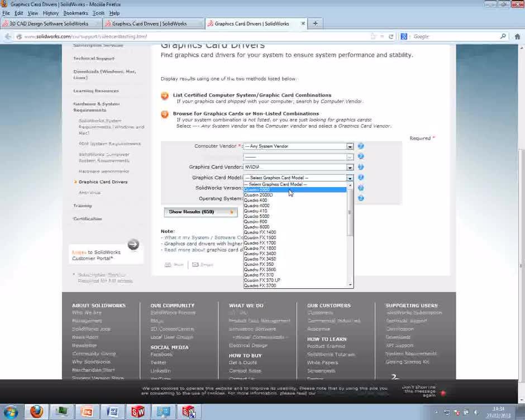Click the Firefox taskbar icon

click(x=36, y=412)
